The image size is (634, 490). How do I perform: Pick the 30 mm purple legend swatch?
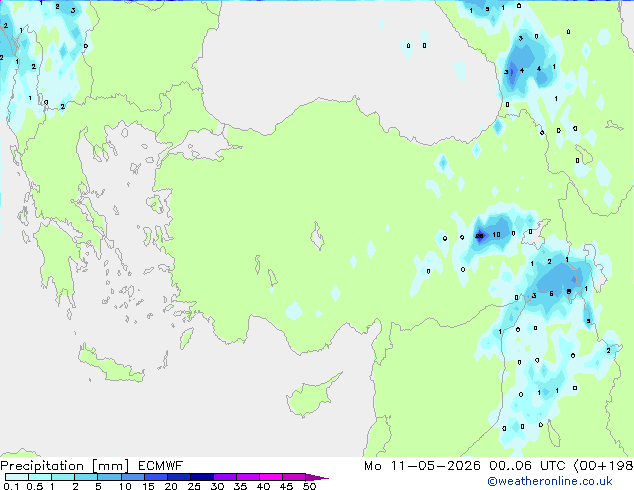click(225, 477)
